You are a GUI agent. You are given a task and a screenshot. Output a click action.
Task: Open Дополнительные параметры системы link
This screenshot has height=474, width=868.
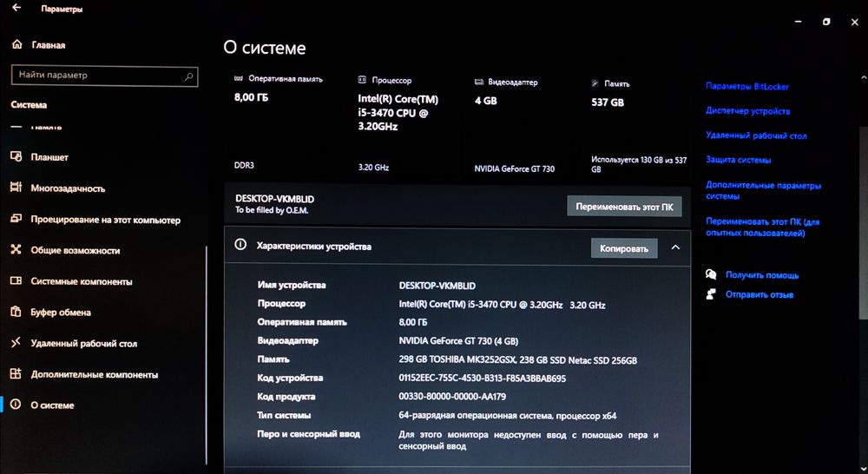click(x=763, y=190)
